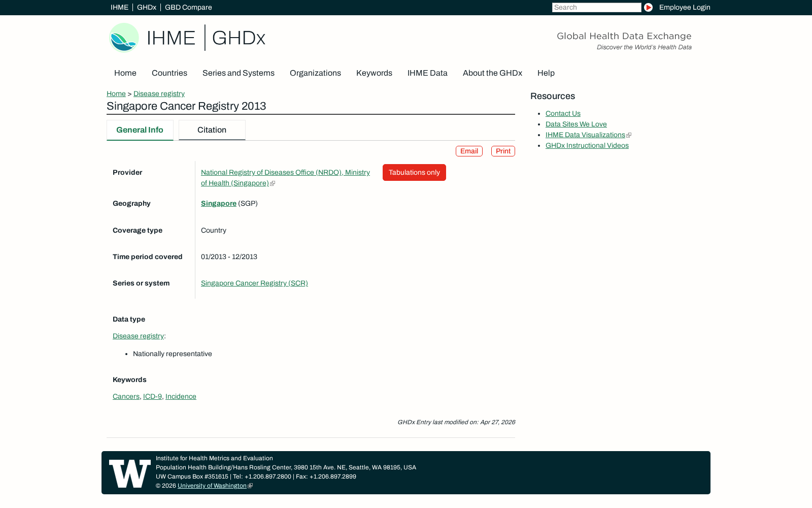Click the Disease registry breadcrumb link
The image size is (812, 508).
click(x=159, y=93)
